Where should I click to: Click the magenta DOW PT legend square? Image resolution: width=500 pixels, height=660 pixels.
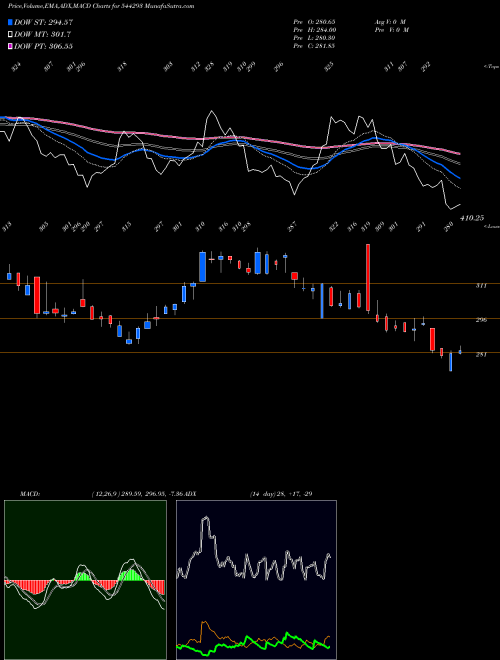11,46
